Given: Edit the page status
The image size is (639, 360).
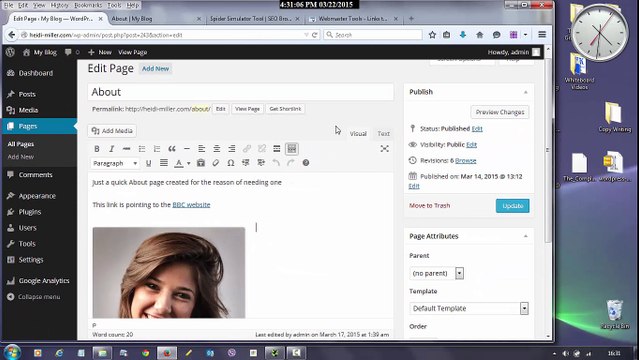Looking at the screenshot, I should coord(477,129).
